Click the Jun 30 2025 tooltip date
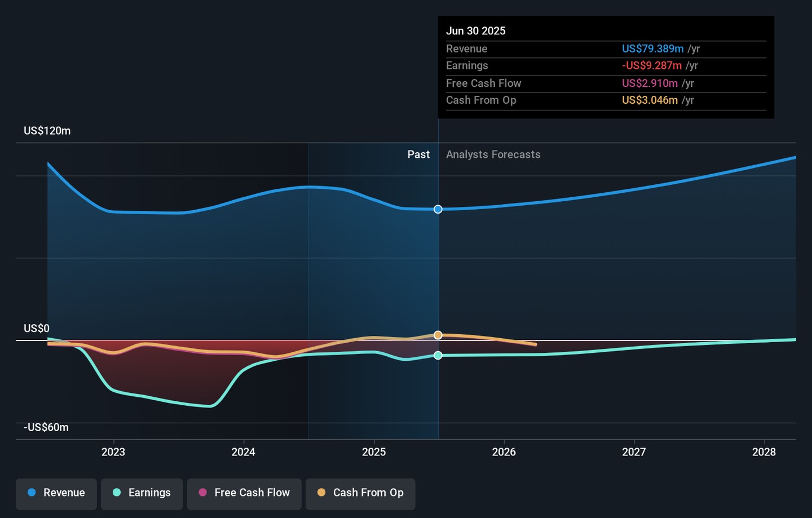The width and height of the screenshot is (812, 518). 475,31
